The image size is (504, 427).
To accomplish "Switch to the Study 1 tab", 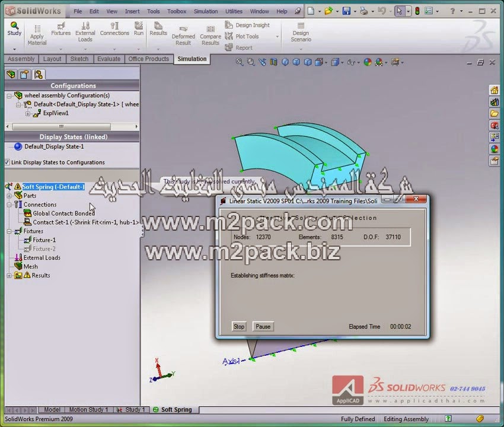I will tap(132, 410).
